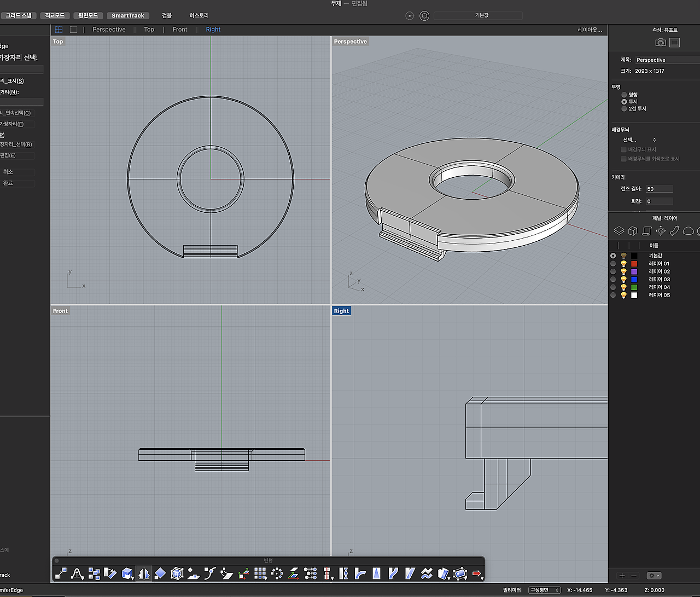Select the Flow along surface icon
The height and width of the screenshot is (597, 700).
tap(227, 573)
